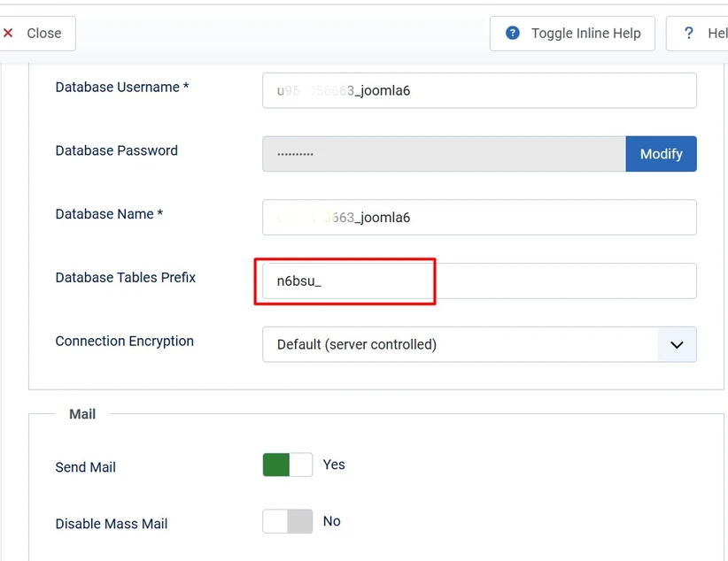The width and height of the screenshot is (728, 561).
Task: Toggle the Disable Mass Mail switch
Action: pyautogui.click(x=288, y=521)
